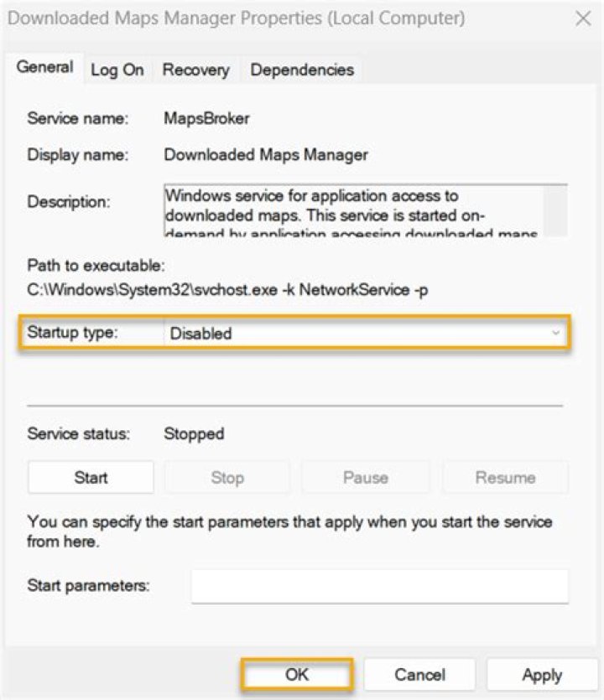Click inside the Description text box
This screenshot has height=700, width=604.
(x=352, y=210)
